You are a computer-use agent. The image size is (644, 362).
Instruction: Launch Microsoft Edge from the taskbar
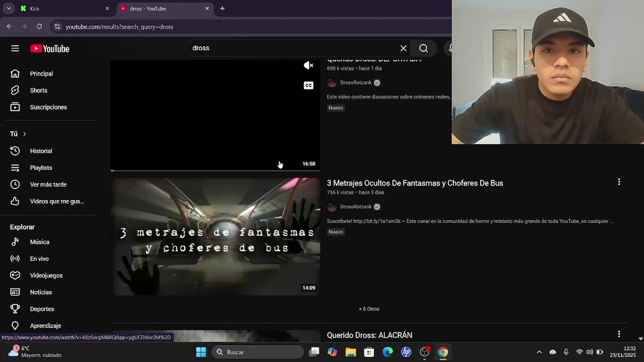coord(387,352)
